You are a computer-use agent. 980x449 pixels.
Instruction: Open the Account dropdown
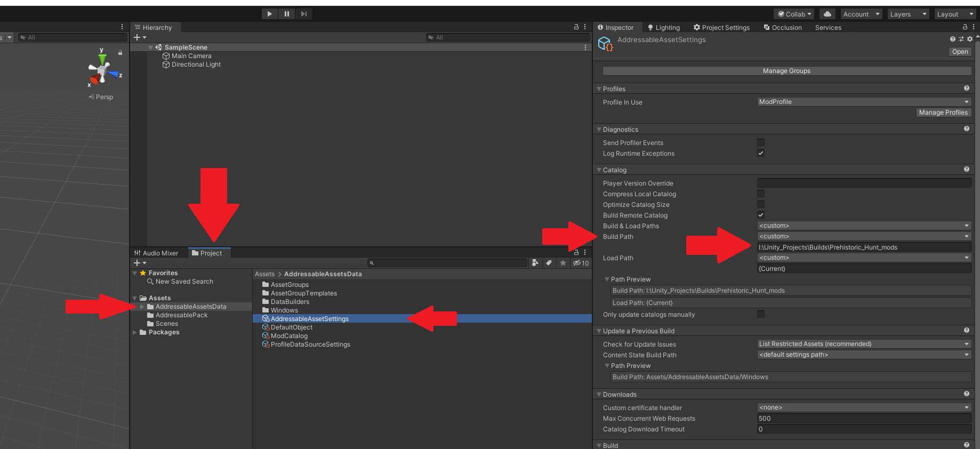pyautogui.click(x=862, y=14)
